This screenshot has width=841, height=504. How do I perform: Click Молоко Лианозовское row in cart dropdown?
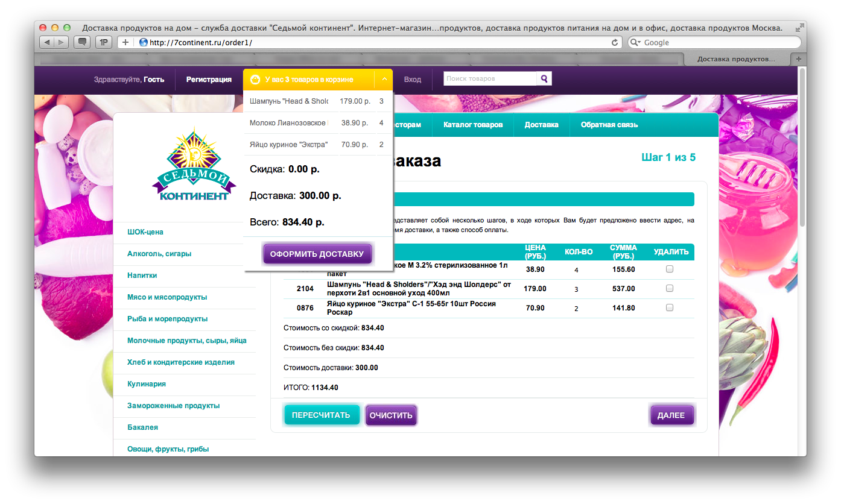(318, 123)
